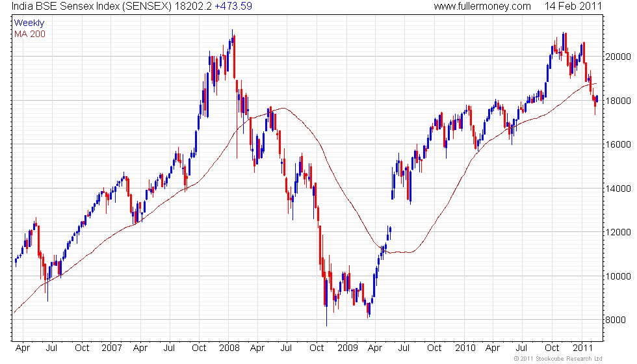The width and height of the screenshot is (637, 364).
Task: Click the "Oct" label just before 2007
Action: (82, 348)
